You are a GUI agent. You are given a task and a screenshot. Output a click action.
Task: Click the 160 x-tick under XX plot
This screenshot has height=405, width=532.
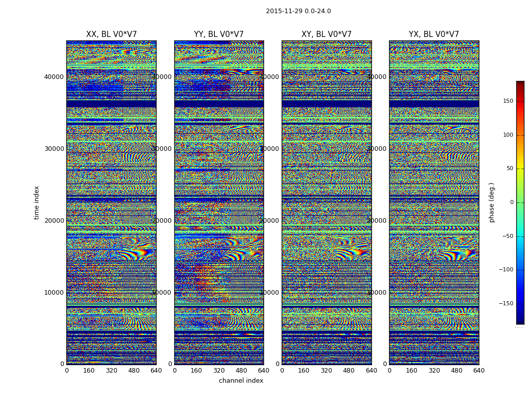[x=89, y=371]
